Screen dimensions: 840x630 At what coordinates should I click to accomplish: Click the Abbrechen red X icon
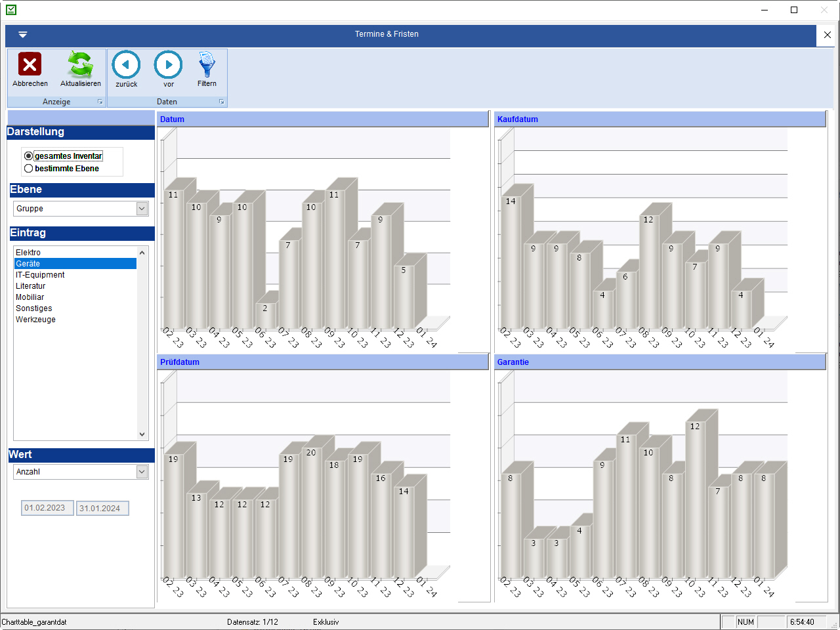tap(30, 64)
